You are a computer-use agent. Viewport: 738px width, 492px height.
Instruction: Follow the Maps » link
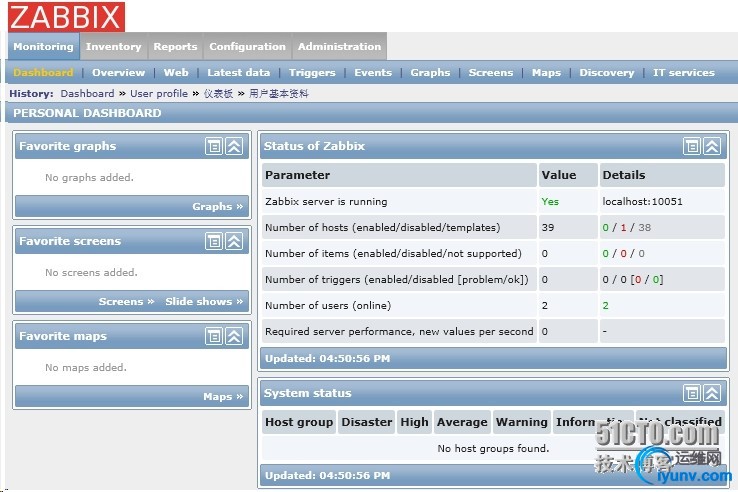point(223,396)
